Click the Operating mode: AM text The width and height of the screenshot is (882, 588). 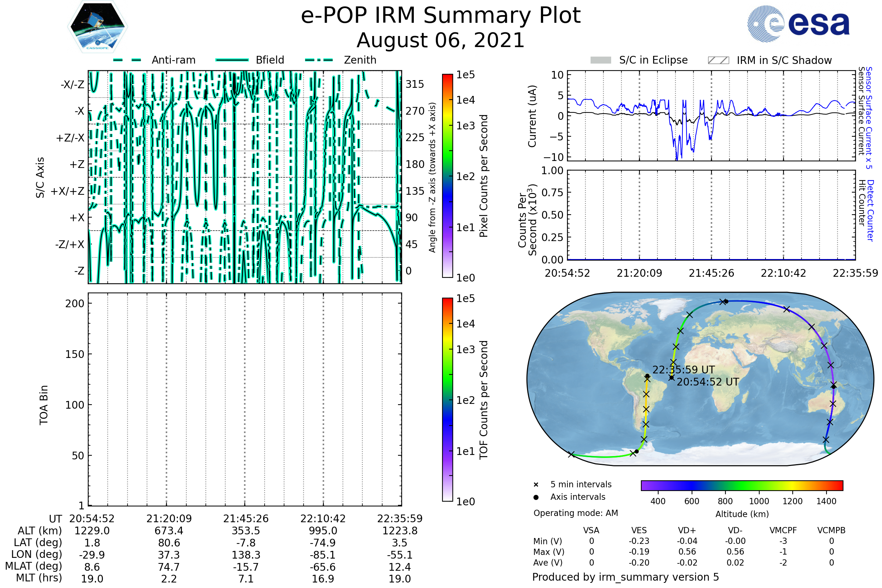click(576, 513)
